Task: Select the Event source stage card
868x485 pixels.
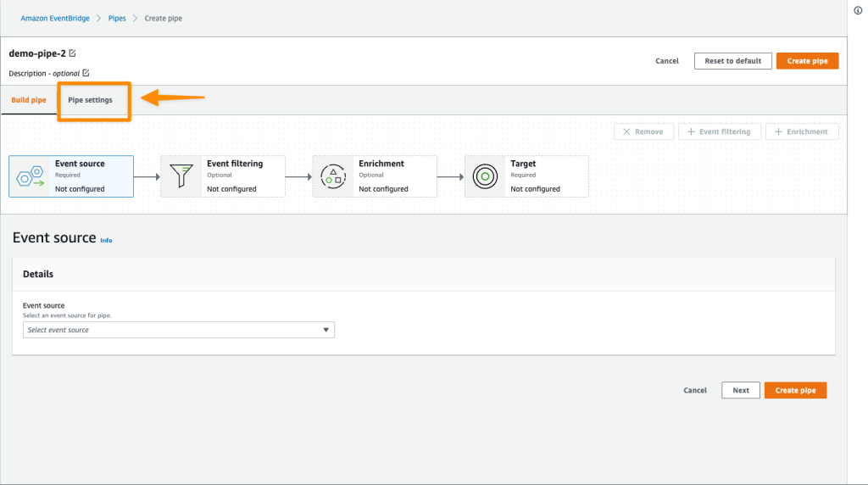Action: [x=71, y=176]
